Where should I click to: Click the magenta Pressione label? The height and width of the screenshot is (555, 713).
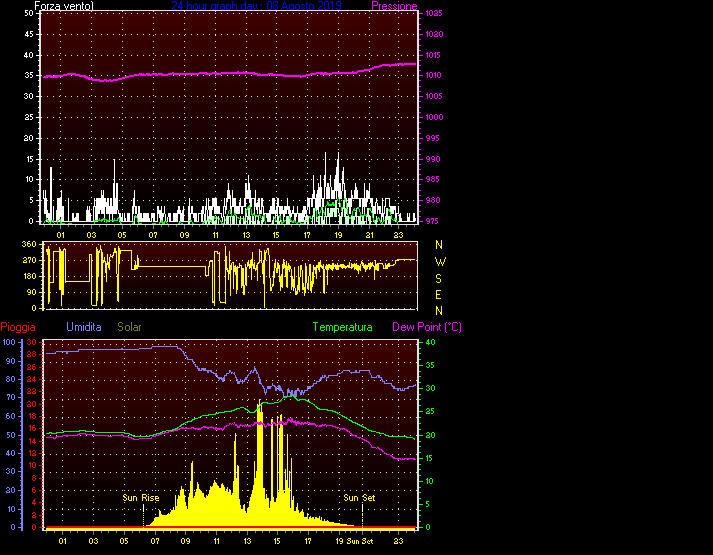[x=394, y=6]
